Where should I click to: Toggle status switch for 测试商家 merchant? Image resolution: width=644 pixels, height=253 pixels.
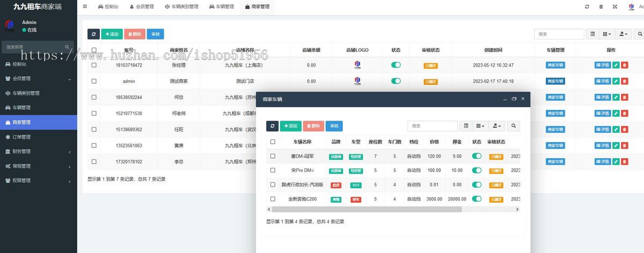pos(396,81)
